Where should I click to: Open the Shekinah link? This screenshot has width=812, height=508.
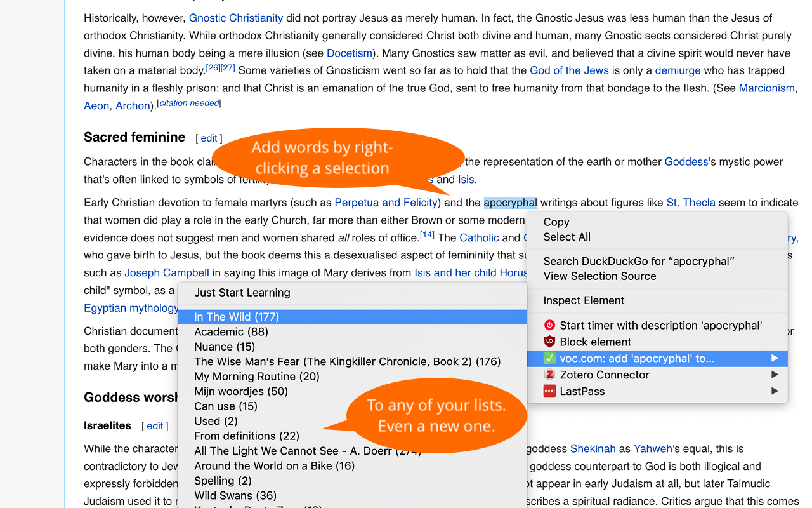point(593,449)
